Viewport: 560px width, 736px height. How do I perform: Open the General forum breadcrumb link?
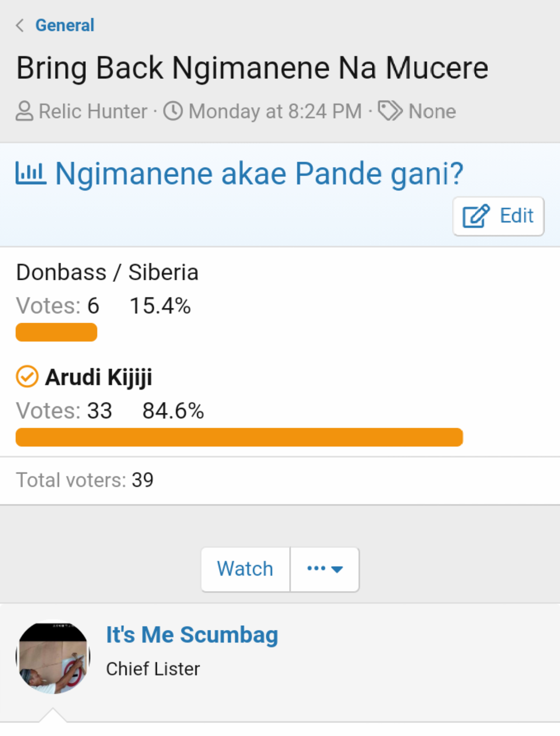[x=65, y=26]
